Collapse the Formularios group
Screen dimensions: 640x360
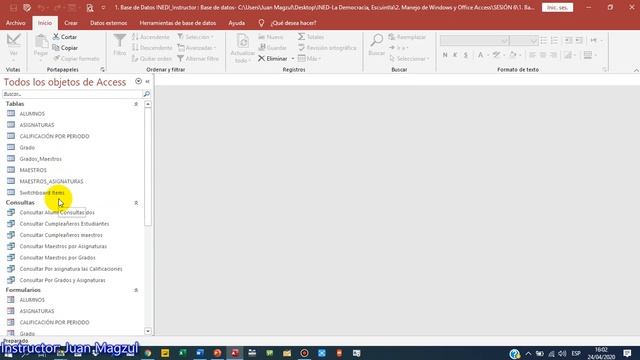point(136,290)
